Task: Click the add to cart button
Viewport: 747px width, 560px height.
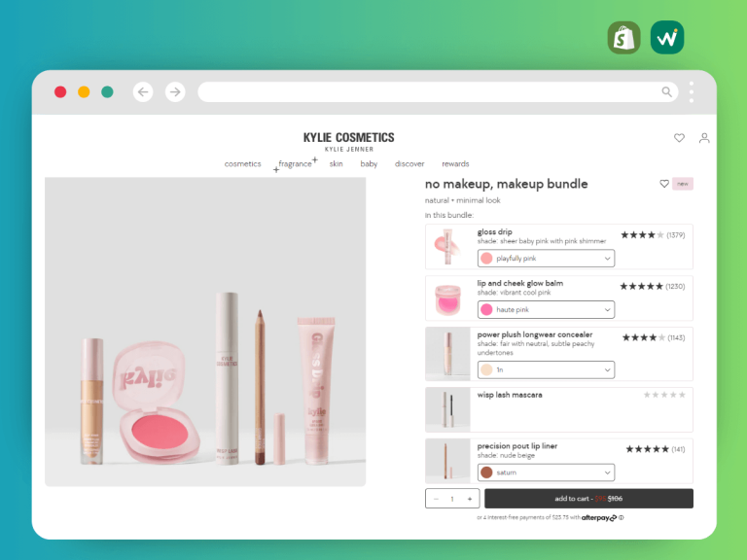Action: point(588,499)
